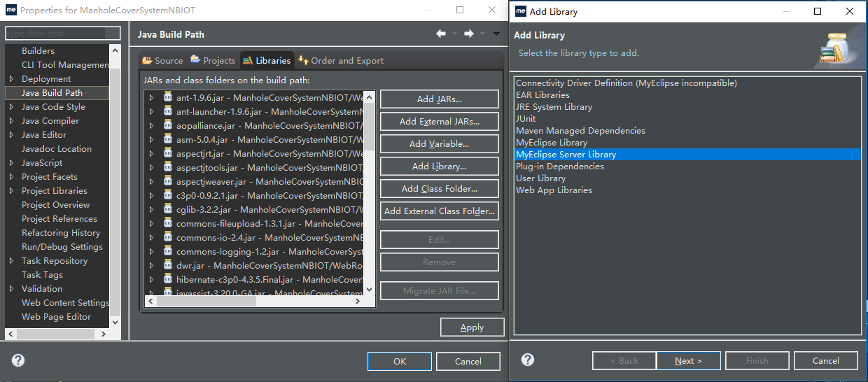Open back-history dropdown arrow beside the back arrow

coord(454,34)
